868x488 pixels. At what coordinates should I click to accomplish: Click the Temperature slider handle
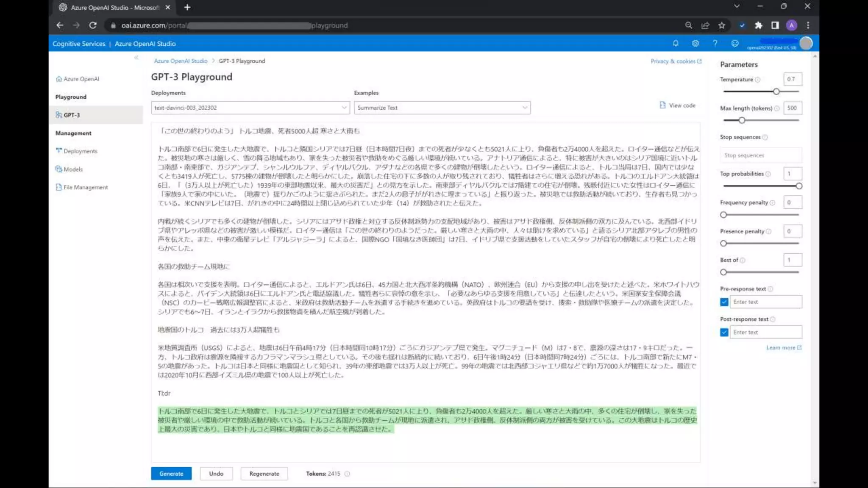click(776, 91)
